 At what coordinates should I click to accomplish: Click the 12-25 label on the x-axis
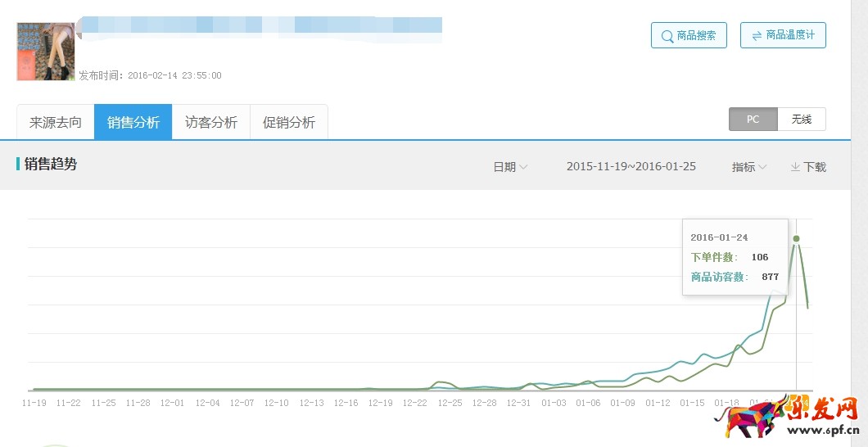[x=450, y=403]
